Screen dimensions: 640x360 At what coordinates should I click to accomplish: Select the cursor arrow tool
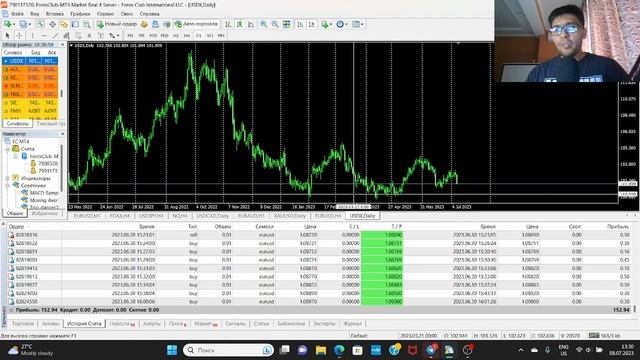point(7,36)
